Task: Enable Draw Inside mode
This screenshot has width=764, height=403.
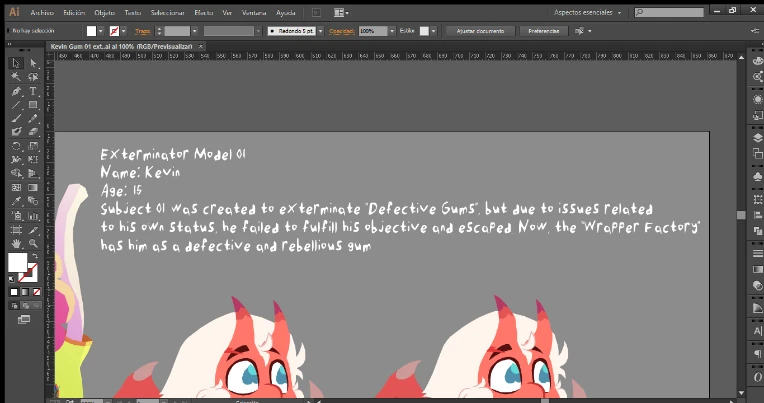Action: coord(37,306)
